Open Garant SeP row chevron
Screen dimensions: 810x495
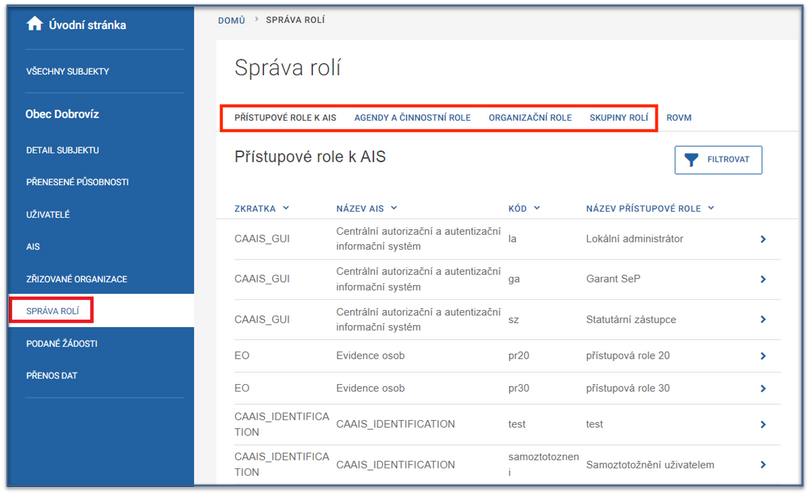coord(762,279)
